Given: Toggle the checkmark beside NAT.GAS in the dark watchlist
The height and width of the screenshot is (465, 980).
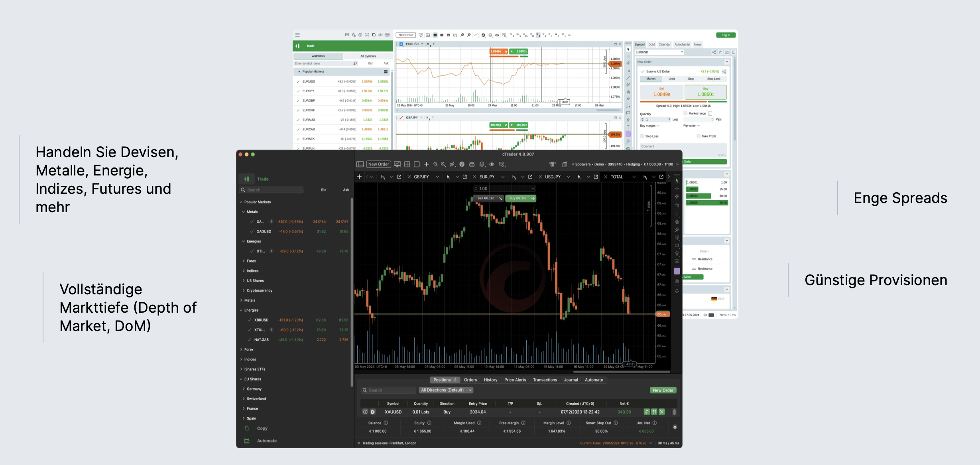Looking at the screenshot, I should pyautogui.click(x=249, y=340).
